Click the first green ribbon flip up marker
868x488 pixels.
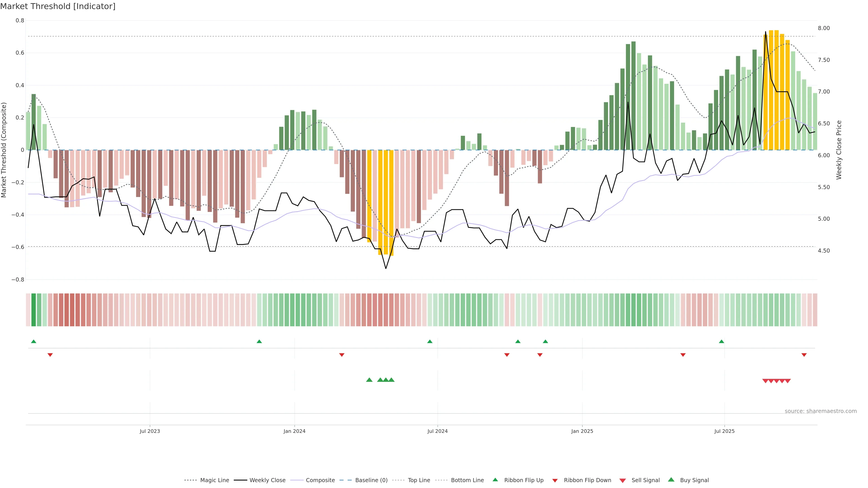coord(33,342)
